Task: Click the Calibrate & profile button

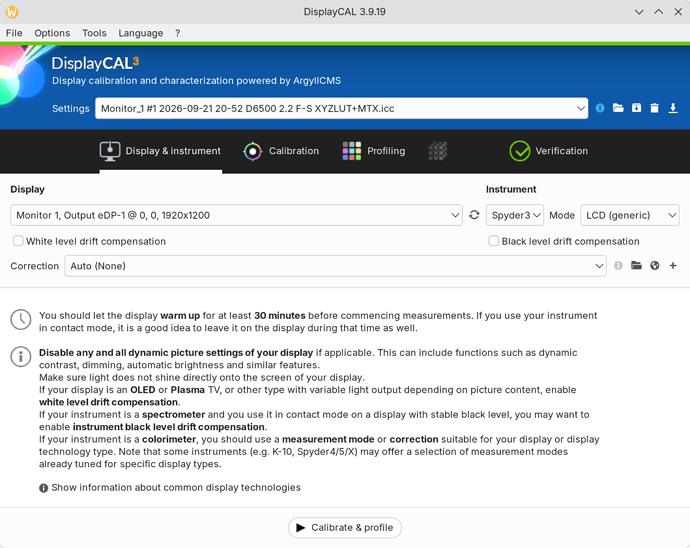Action: pyautogui.click(x=345, y=527)
